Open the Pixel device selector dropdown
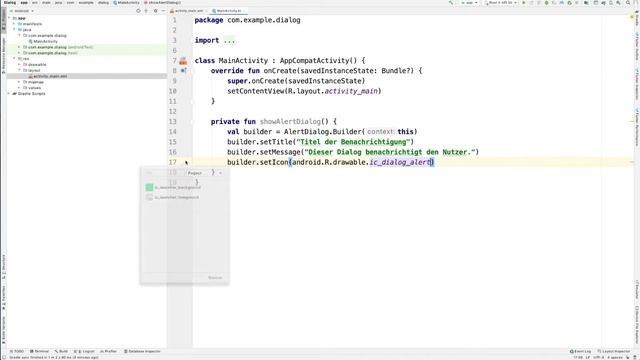640x360 pixels. coord(501,3)
